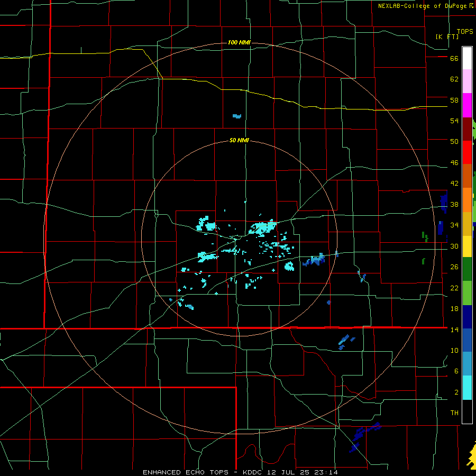This screenshot has height=476, width=476.
Task: Click the 22 value on legend scale
Action: tap(454, 288)
